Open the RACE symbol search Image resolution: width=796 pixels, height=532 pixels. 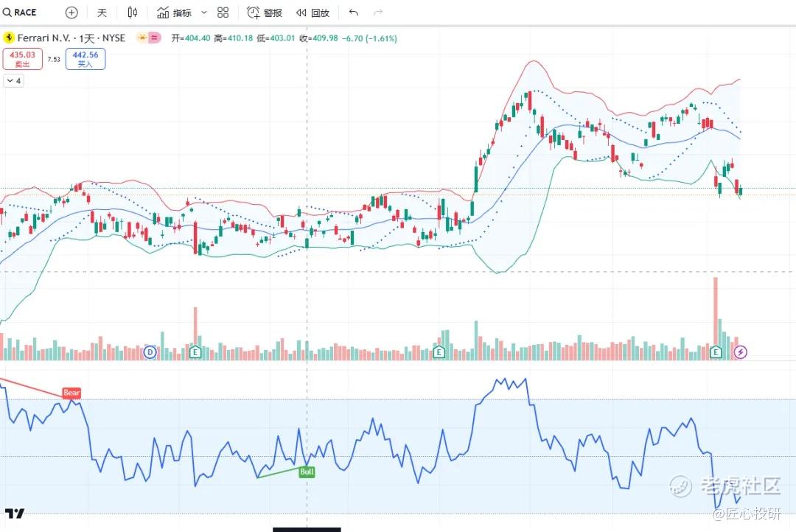(20, 13)
